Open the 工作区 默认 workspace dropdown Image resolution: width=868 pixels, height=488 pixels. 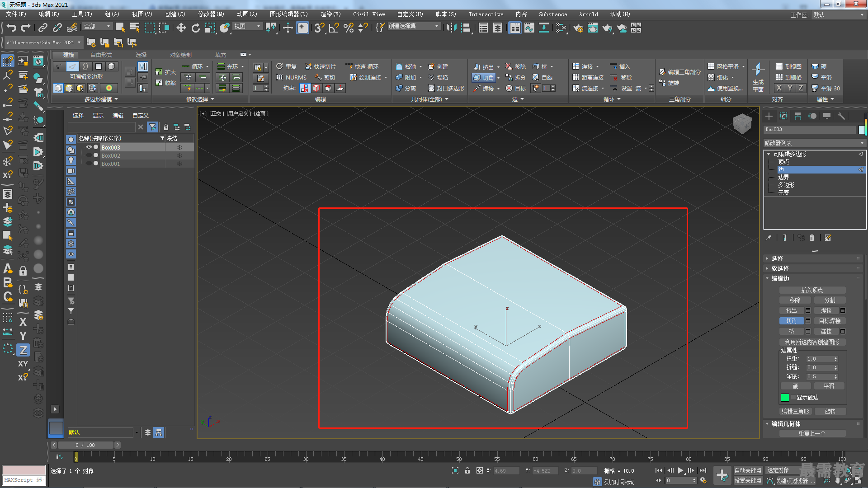[839, 15]
